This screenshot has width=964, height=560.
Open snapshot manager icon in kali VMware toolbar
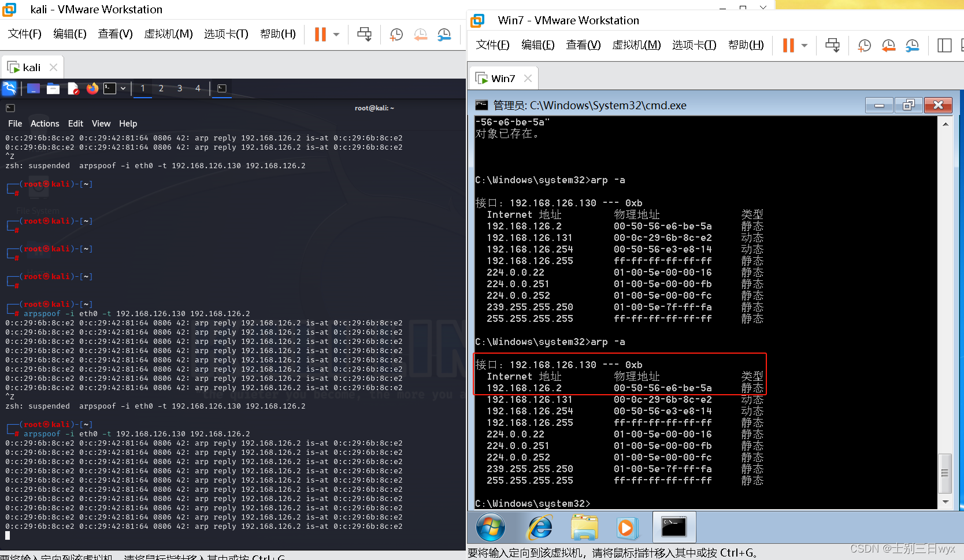tap(444, 35)
